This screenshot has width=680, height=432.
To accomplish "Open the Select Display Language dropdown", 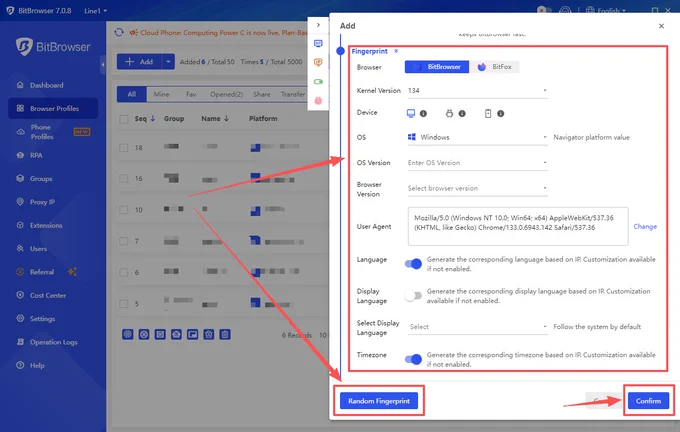I will [476, 327].
